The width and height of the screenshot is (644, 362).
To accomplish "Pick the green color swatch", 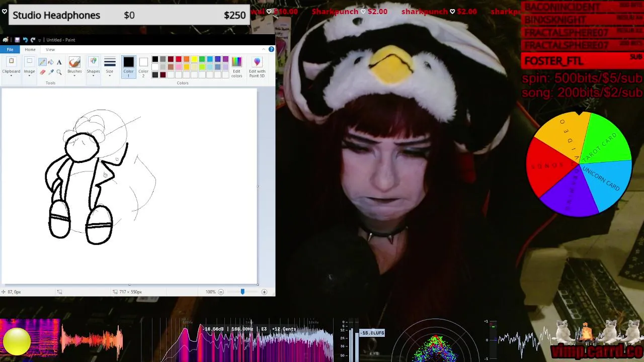I will 202,59.
